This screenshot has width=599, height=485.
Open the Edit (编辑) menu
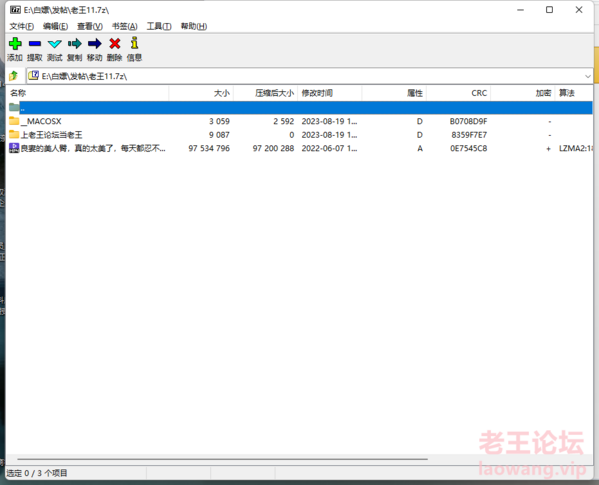point(55,26)
